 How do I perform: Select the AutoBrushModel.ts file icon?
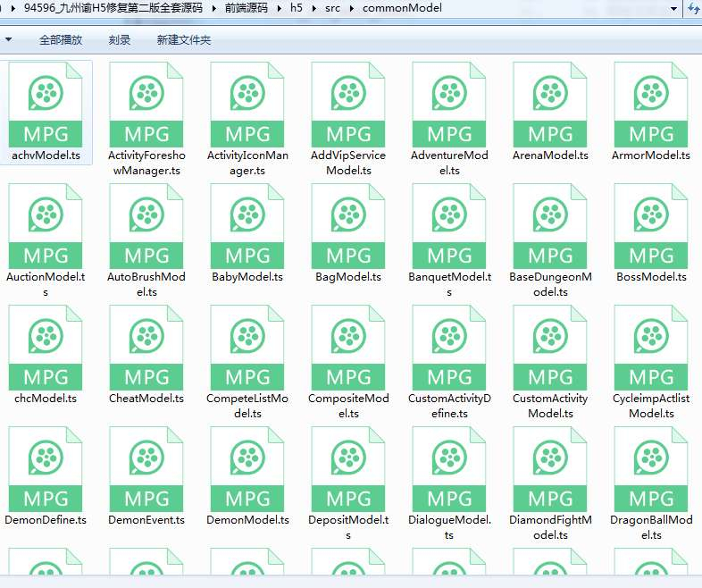click(146, 227)
